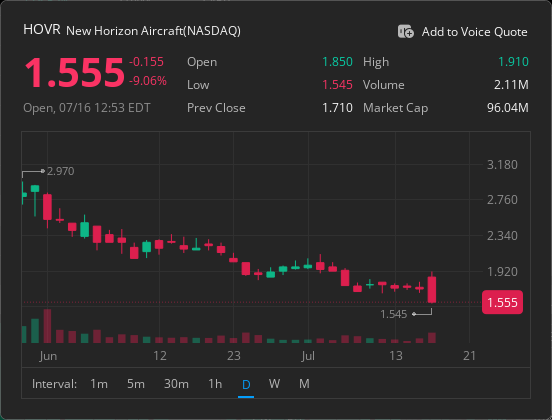Click the Open value 1.850
The width and height of the screenshot is (552, 420).
click(337, 62)
